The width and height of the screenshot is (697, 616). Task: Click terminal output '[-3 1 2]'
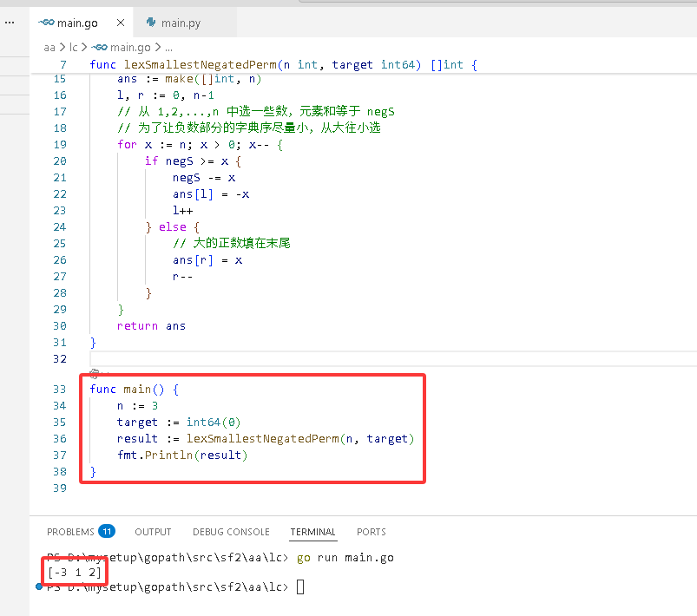click(x=75, y=573)
